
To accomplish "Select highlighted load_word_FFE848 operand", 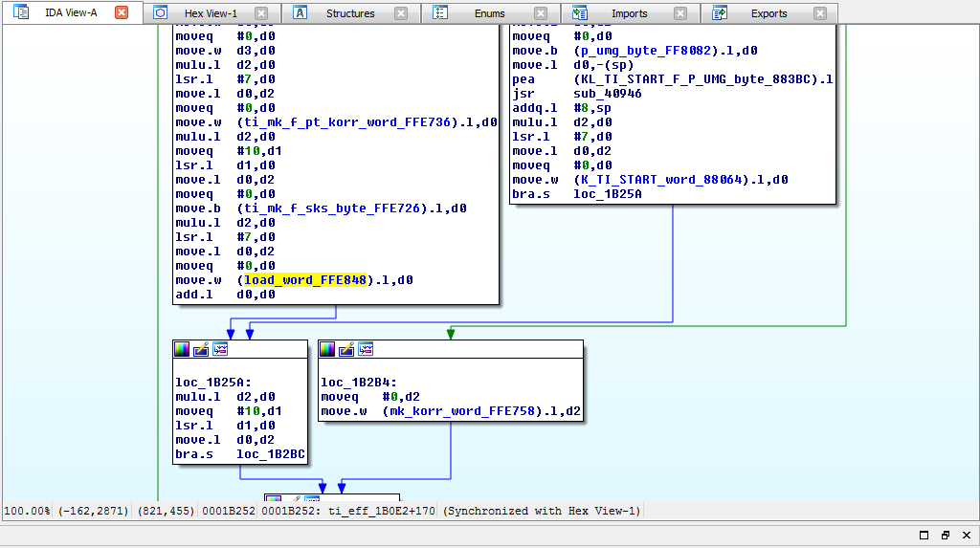I will point(305,280).
